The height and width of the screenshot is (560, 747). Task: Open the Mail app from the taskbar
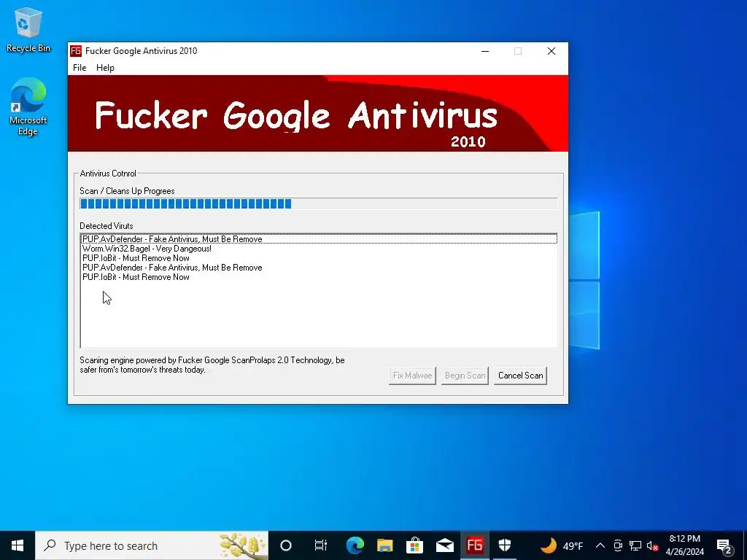444,545
